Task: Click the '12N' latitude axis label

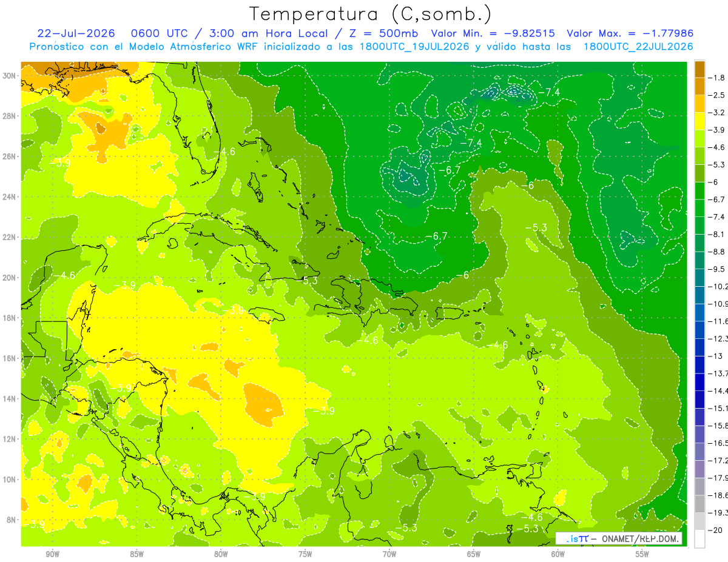Action: coord(9,439)
